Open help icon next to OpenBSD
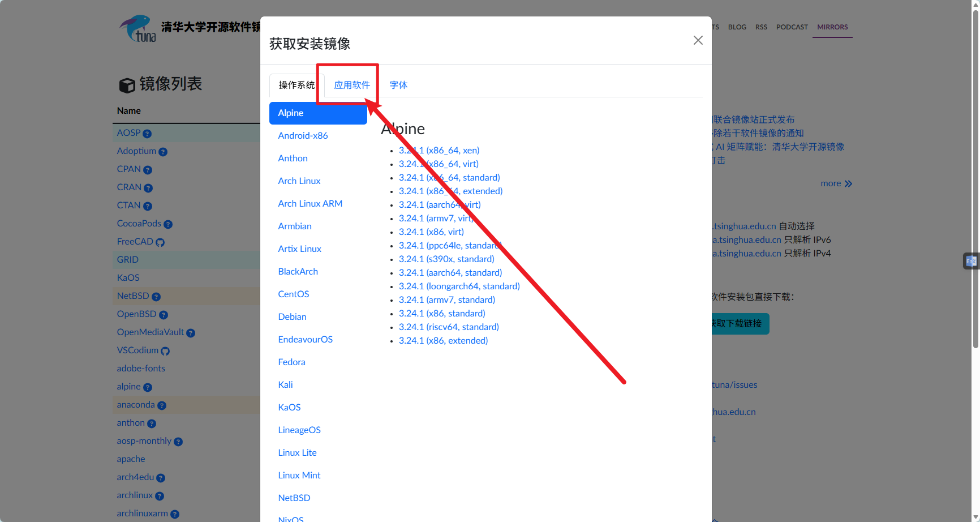The width and height of the screenshot is (980, 522). (x=164, y=315)
